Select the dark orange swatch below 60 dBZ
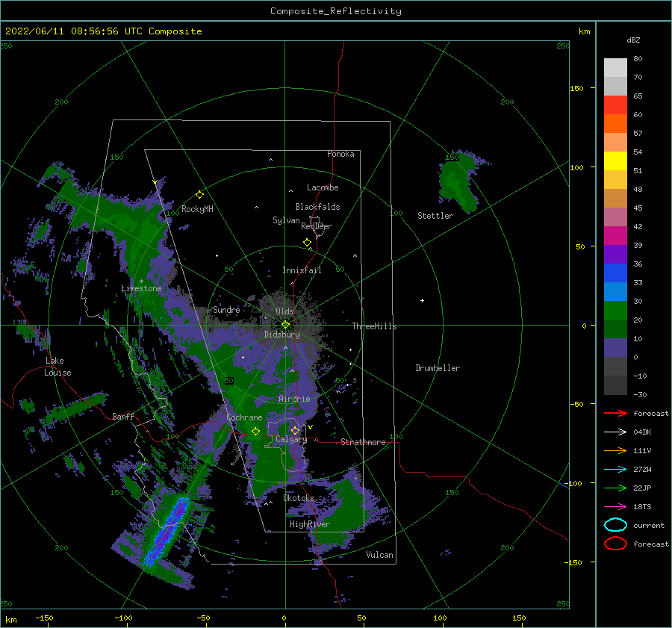The width and height of the screenshot is (672, 628). [x=615, y=123]
